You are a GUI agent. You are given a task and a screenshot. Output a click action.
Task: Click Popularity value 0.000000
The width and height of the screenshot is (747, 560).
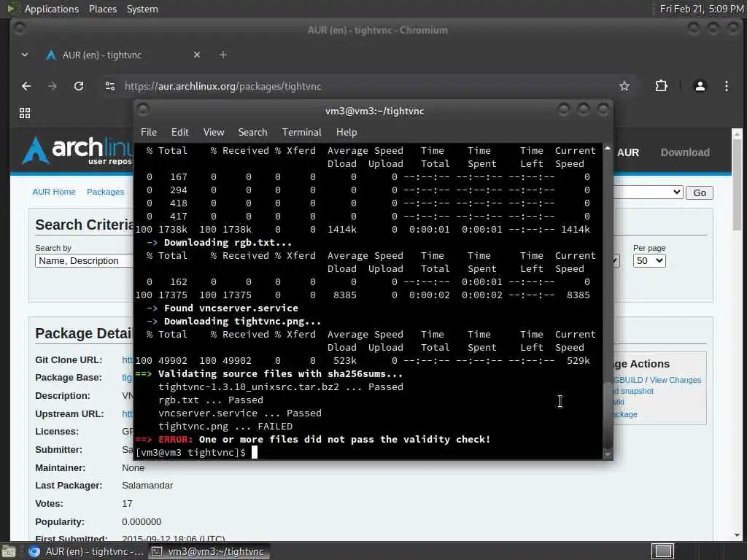pyautogui.click(x=142, y=521)
